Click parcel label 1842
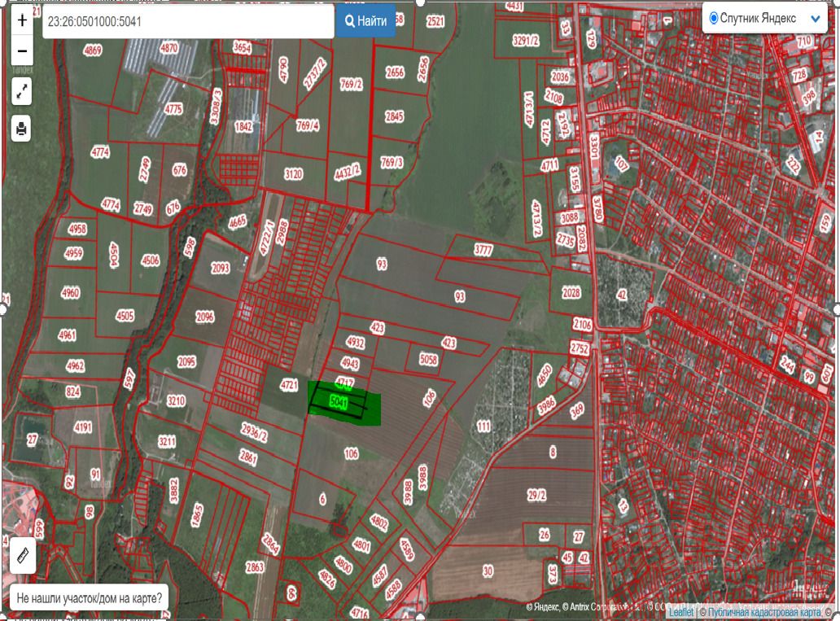Image resolution: width=840 pixels, height=621 pixels. (x=243, y=126)
